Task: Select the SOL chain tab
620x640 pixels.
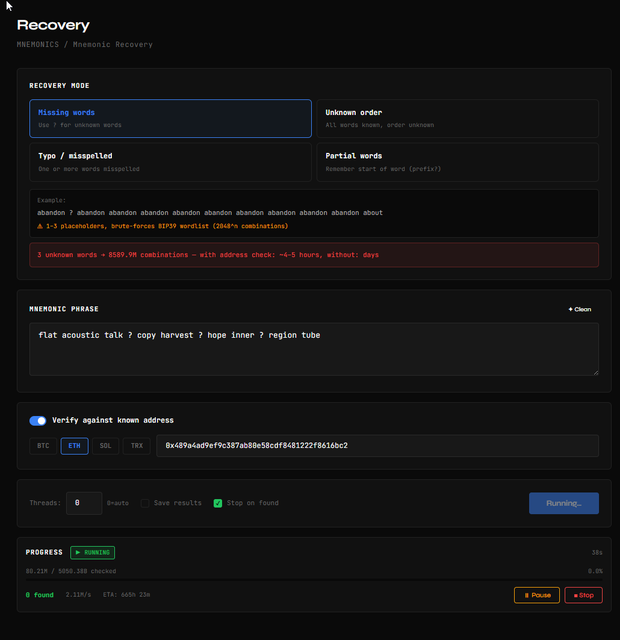Action: pyautogui.click(x=105, y=446)
